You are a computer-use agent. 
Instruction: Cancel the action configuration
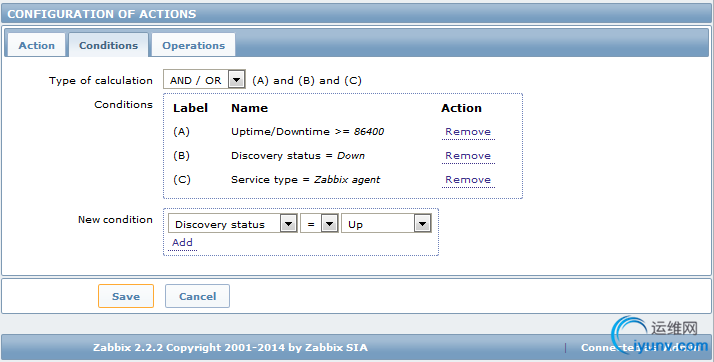point(197,296)
